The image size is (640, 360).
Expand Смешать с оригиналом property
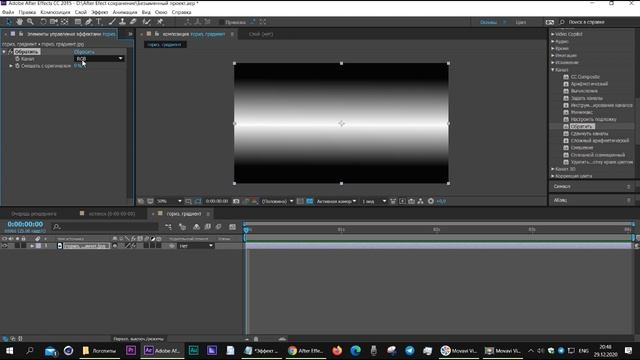coord(11,66)
